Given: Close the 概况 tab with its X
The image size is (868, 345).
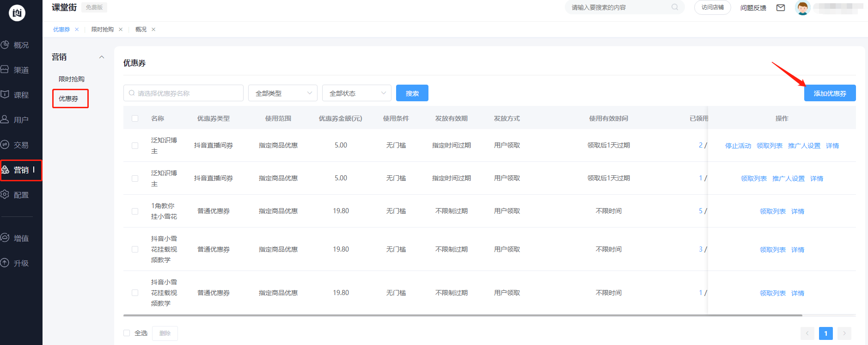Looking at the screenshot, I should coord(153,29).
